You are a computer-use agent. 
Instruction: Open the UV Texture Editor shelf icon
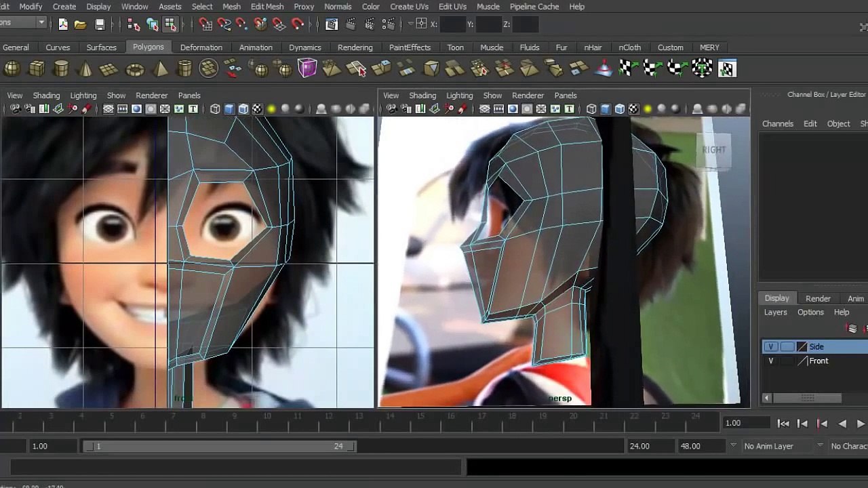click(727, 68)
